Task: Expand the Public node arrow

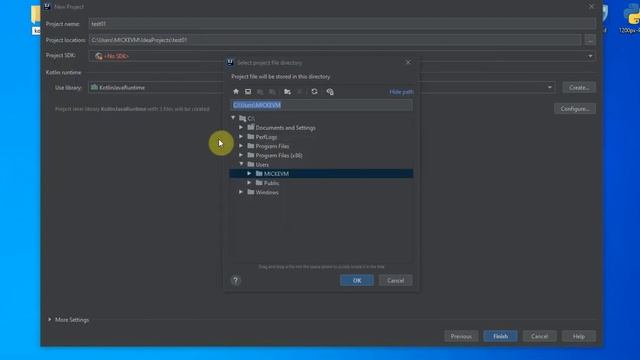Action: [249, 183]
